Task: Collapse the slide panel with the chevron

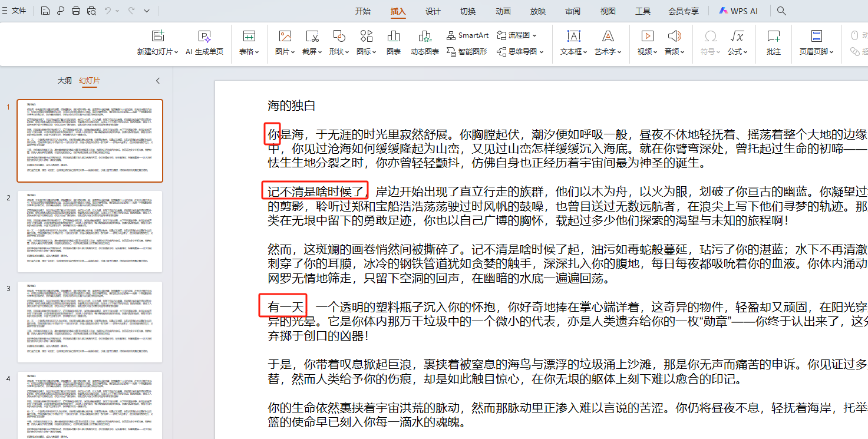Action: point(157,81)
